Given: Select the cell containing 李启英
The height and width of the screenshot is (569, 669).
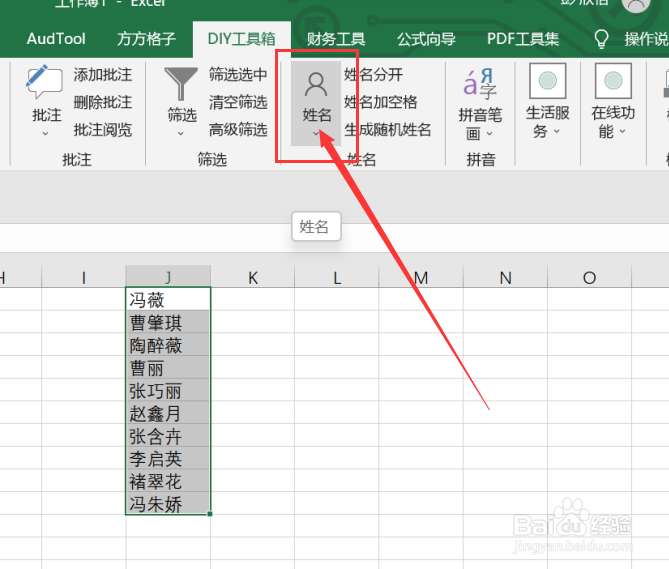Looking at the screenshot, I should coord(168,459).
